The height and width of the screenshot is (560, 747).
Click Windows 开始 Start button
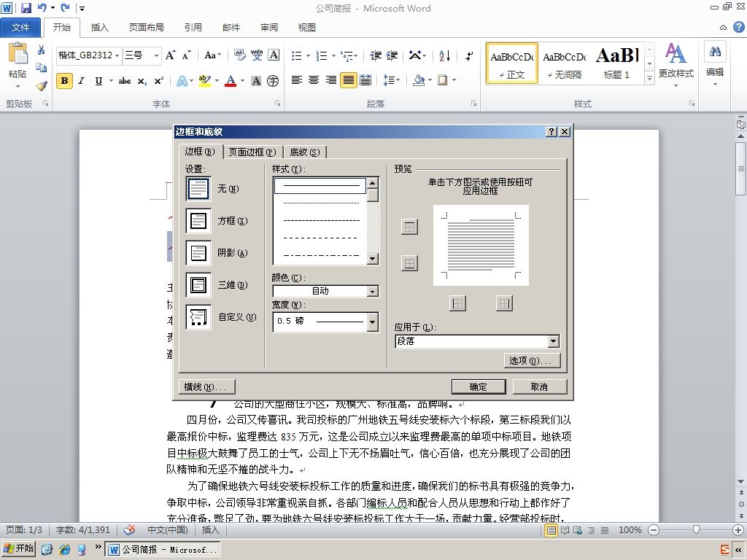pyautogui.click(x=19, y=549)
